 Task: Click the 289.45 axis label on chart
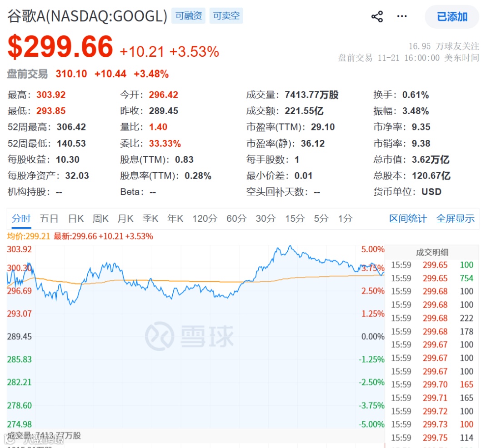tap(20, 337)
